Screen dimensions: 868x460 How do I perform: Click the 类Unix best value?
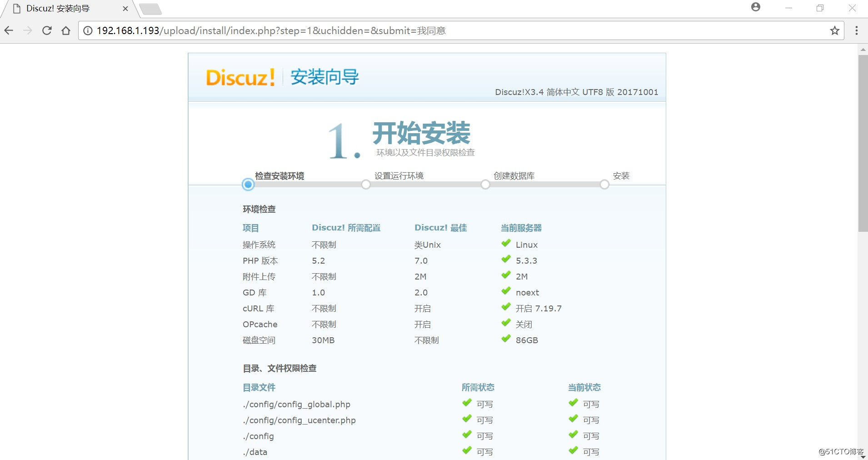tap(428, 245)
